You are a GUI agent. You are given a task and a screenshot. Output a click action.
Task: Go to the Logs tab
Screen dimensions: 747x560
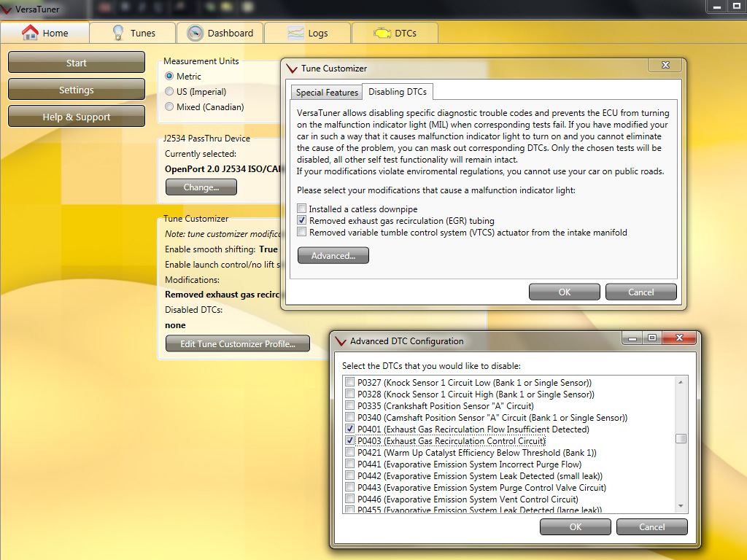[307, 33]
